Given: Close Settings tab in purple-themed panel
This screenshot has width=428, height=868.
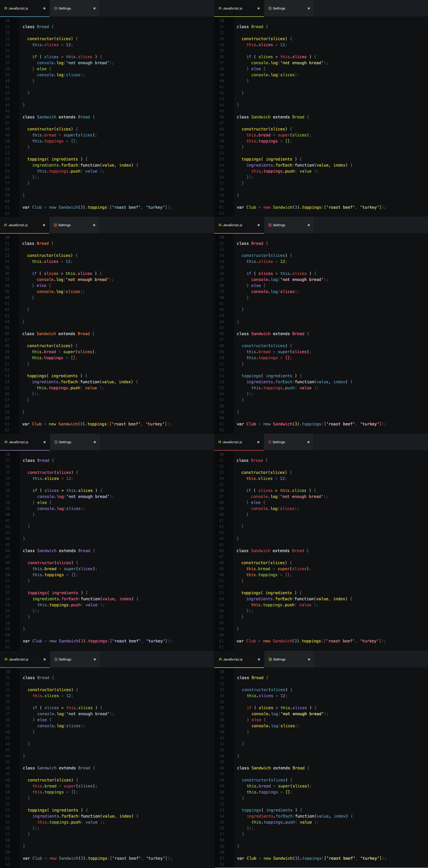Looking at the screenshot, I should tap(95, 442).
